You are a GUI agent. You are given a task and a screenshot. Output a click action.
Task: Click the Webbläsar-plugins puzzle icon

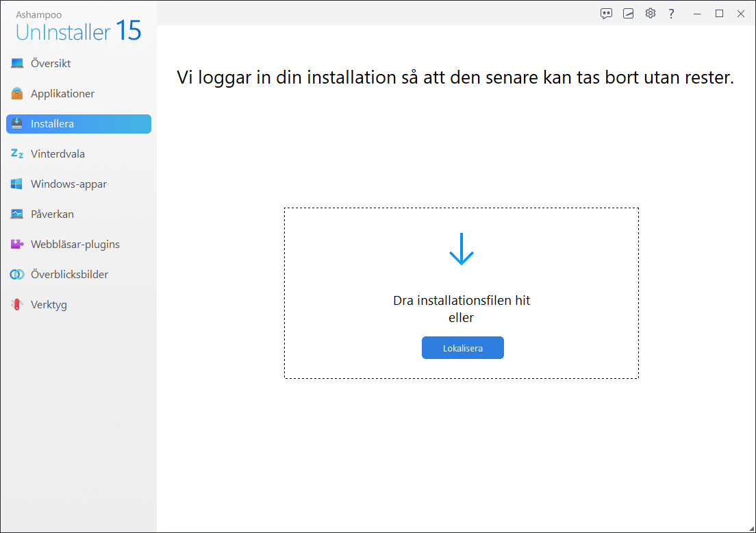(17, 244)
